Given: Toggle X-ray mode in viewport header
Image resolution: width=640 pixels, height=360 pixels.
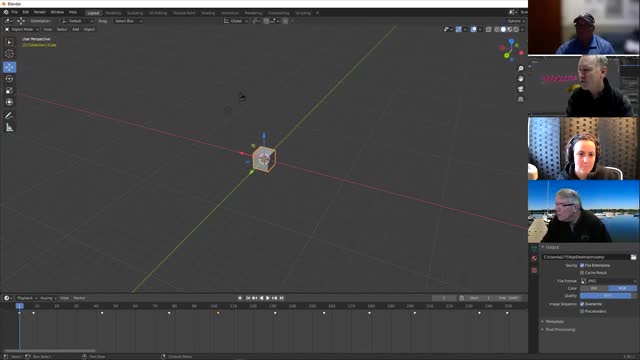Looking at the screenshot, I should click(489, 29).
